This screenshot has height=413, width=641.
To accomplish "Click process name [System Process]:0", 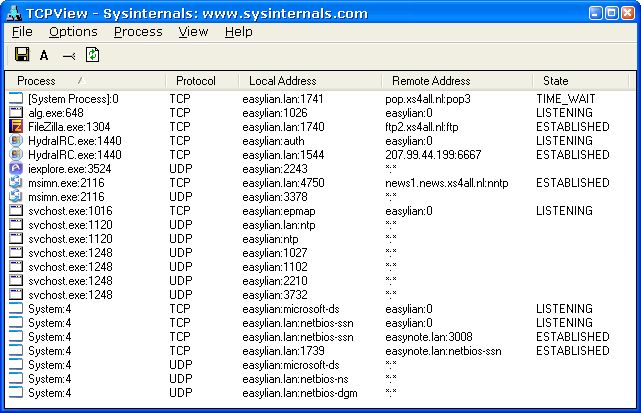I will point(73,99).
